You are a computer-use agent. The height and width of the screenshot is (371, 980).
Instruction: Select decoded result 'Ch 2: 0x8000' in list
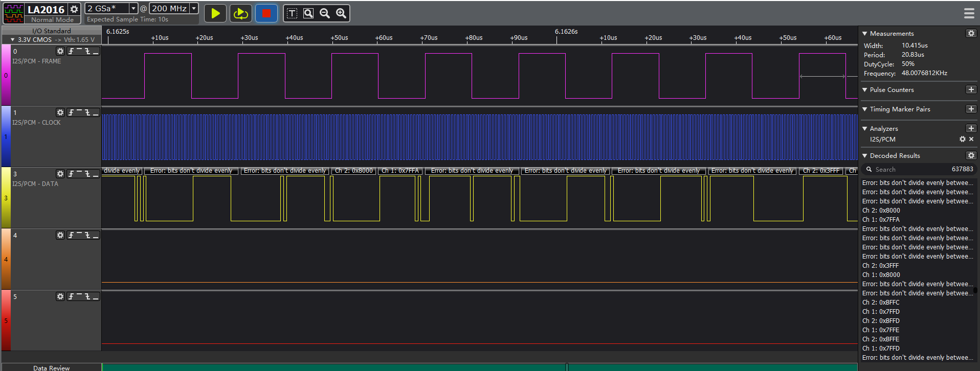pyautogui.click(x=881, y=211)
